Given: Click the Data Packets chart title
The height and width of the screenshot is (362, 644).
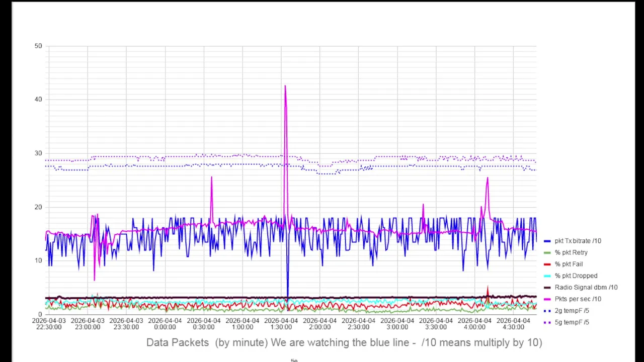Looking at the screenshot, I should click(344, 342).
